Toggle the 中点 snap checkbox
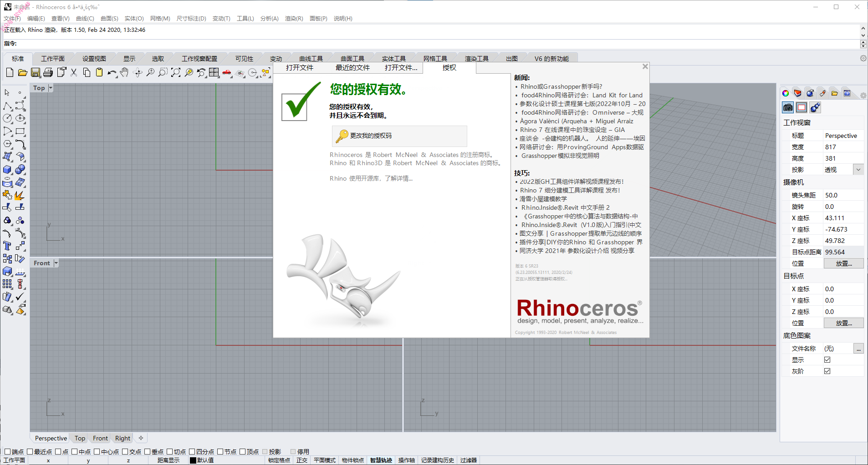The height and width of the screenshot is (465, 868). click(75, 452)
